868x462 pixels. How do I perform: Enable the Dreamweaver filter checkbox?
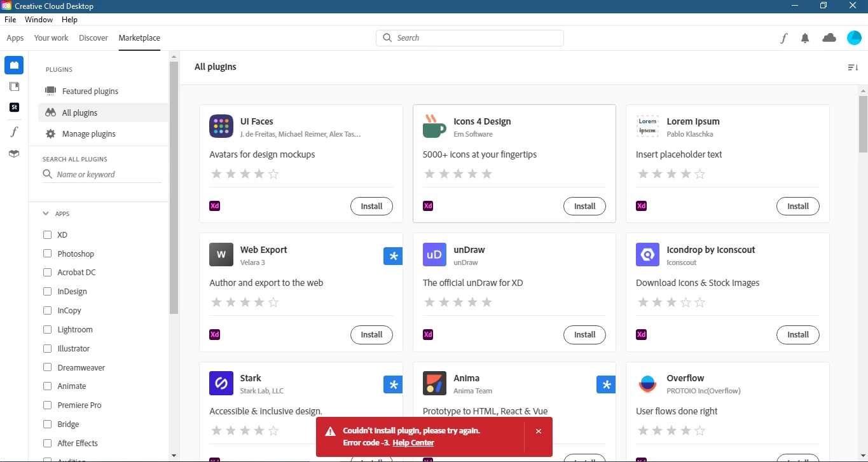tap(47, 367)
